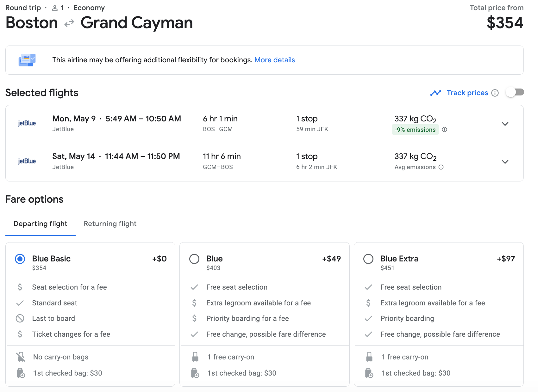Image resolution: width=538 pixels, height=392 pixels.
Task: Expand the Sat, May 14 flight details
Action: [x=505, y=162]
